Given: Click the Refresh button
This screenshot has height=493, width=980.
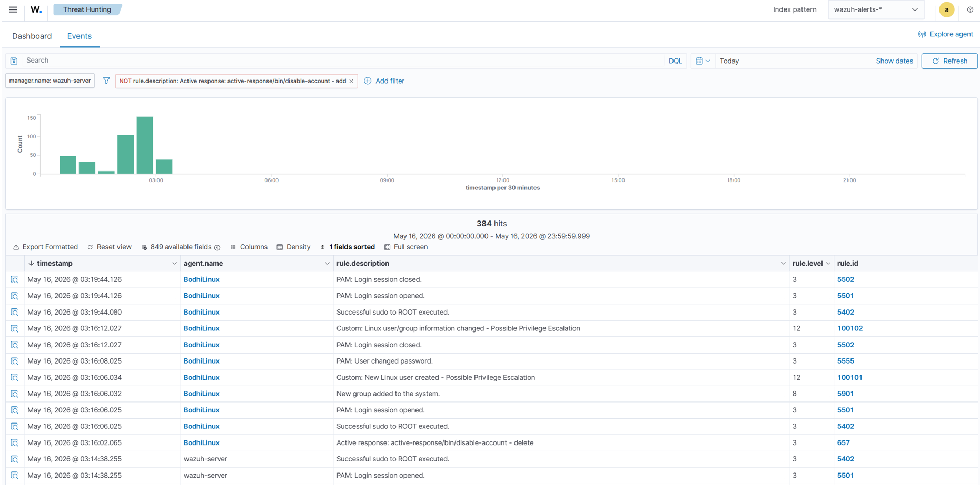Looking at the screenshot, I should pyautogui.click(x=949, y=61).
